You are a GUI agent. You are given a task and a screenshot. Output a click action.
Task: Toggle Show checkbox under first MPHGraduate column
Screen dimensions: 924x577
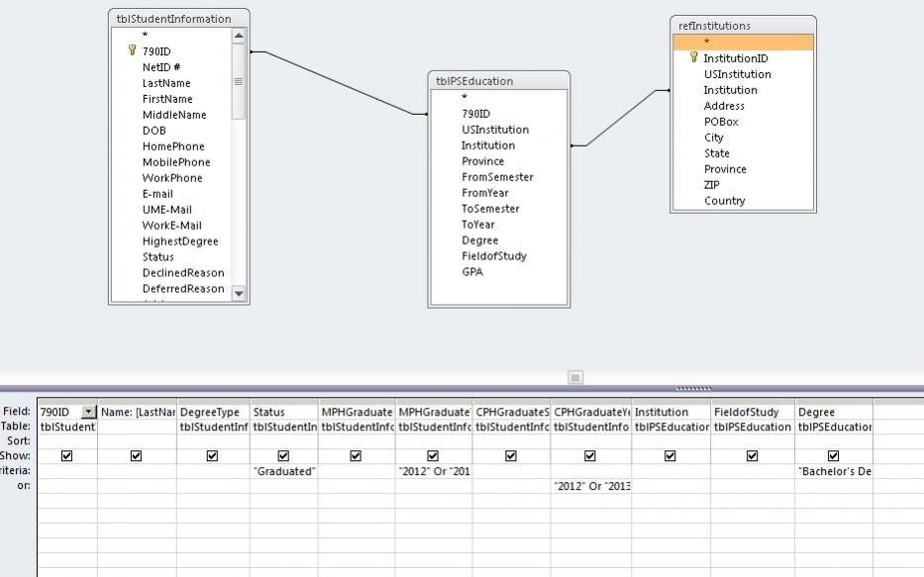(356, 455)
